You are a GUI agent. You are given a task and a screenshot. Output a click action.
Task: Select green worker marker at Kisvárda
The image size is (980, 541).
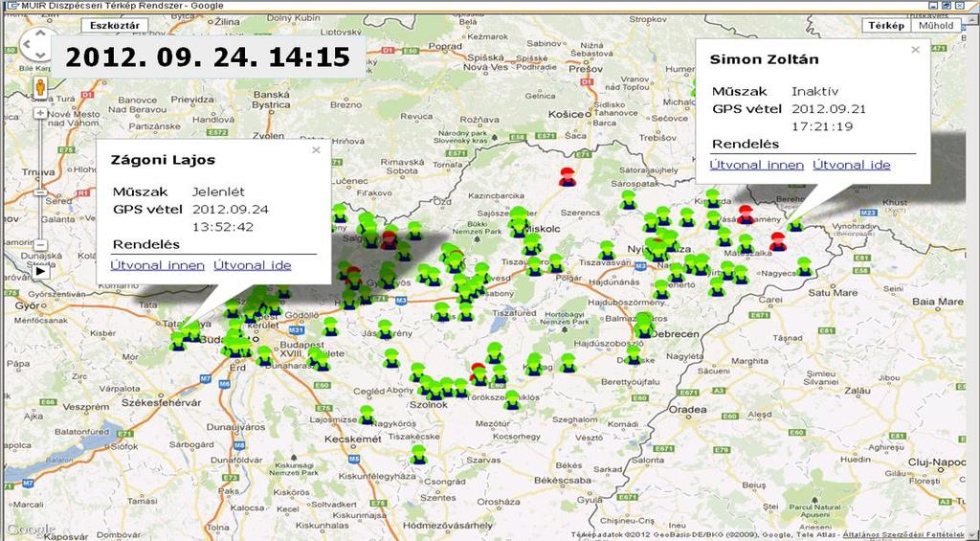(712, 198)
